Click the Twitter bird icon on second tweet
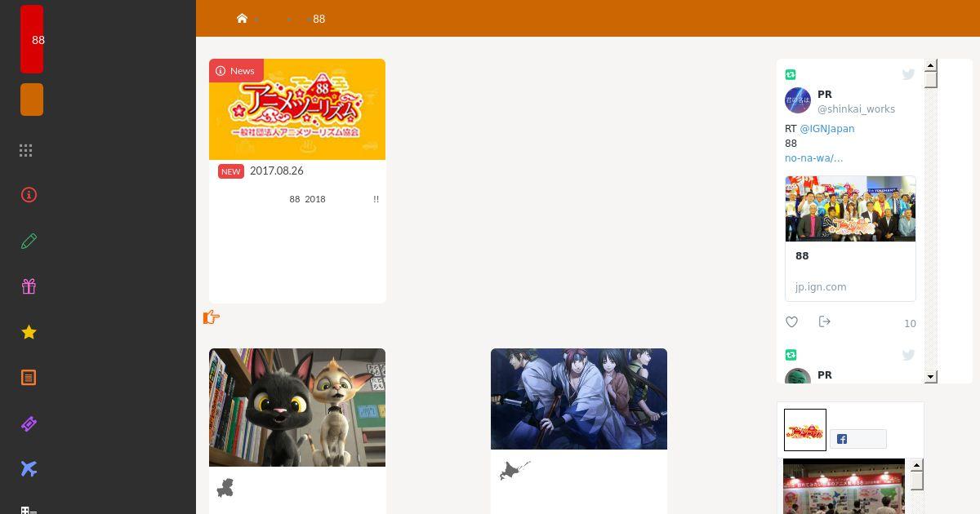Screen dimensions: 980x514 click(x=908, y=355)
